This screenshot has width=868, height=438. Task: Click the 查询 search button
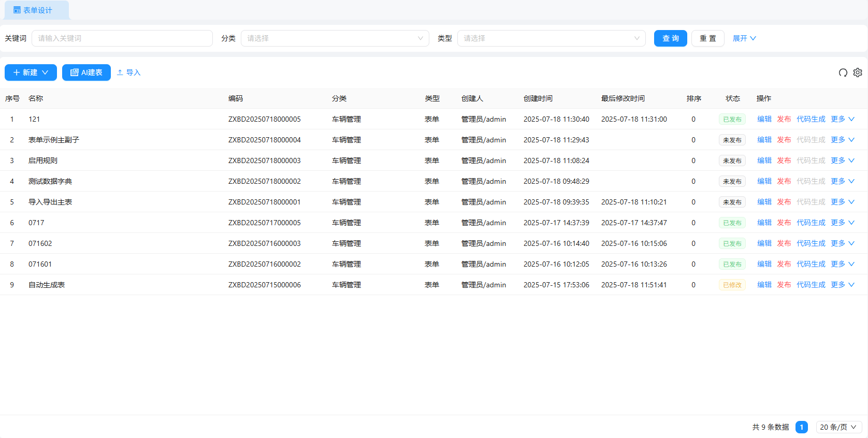coord(670,38)
